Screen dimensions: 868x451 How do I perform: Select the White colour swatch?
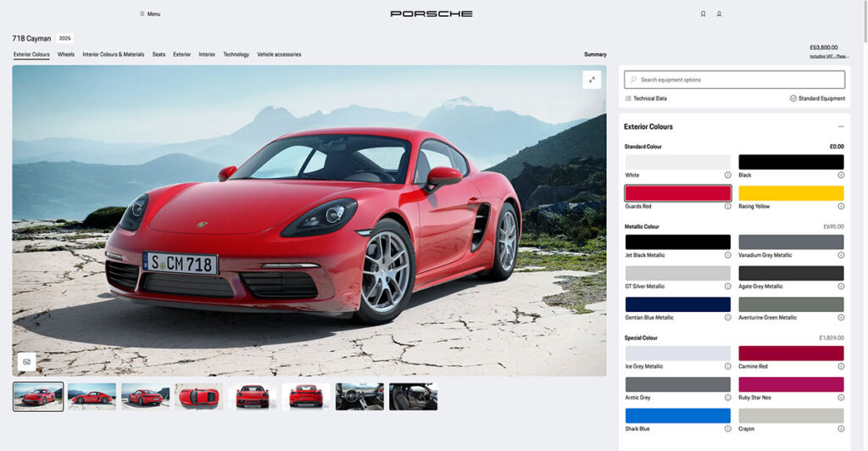click(678, 162)
